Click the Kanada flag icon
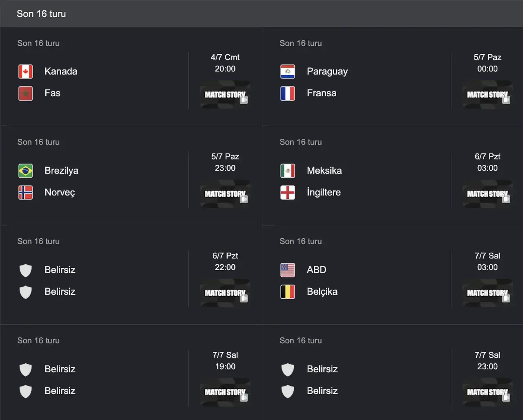 click(x=25, y=71)
